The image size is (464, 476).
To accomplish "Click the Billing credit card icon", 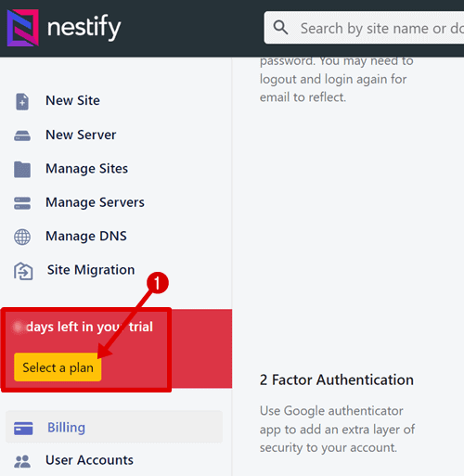I will tap(23, 429).
